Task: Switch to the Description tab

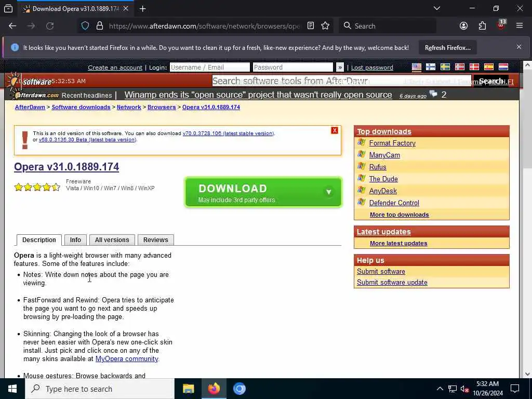Action: click(x=39, y=240)
